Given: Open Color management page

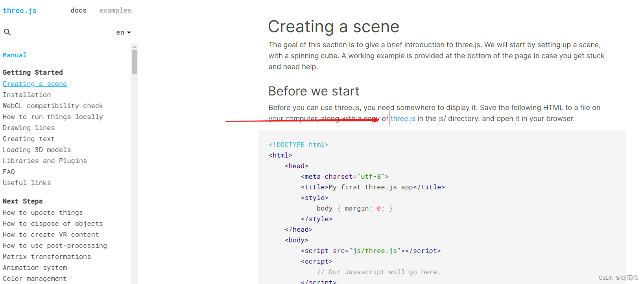Looking at the screenshot, I should [x=35, y=279].
